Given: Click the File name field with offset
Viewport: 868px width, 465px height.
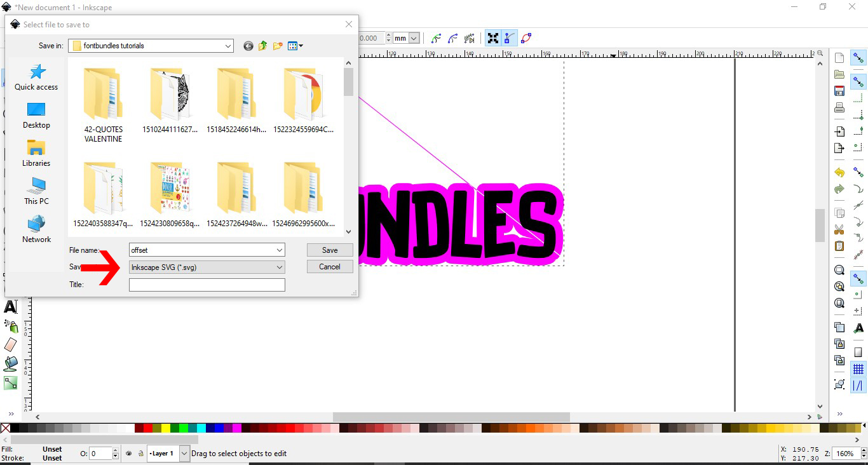Looking at the screenshot, I should pyautogui.click(x=207, y=250).
